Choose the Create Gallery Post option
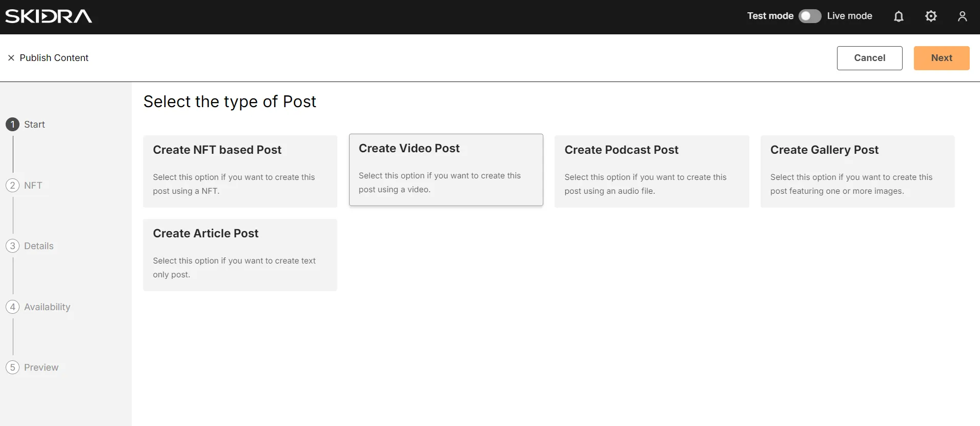This screenshot has height=426, width=980. [x=857, y=171]
